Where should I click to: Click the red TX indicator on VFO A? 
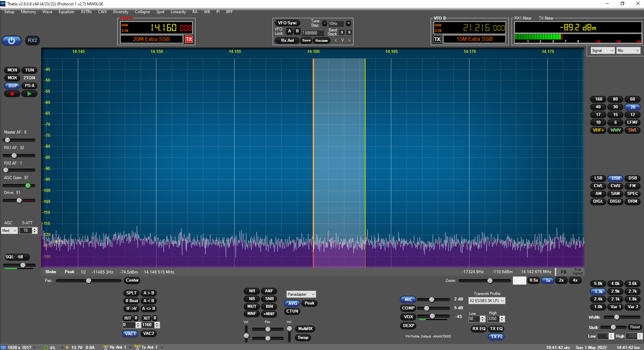pyautogui.click(x=189, y=39)
